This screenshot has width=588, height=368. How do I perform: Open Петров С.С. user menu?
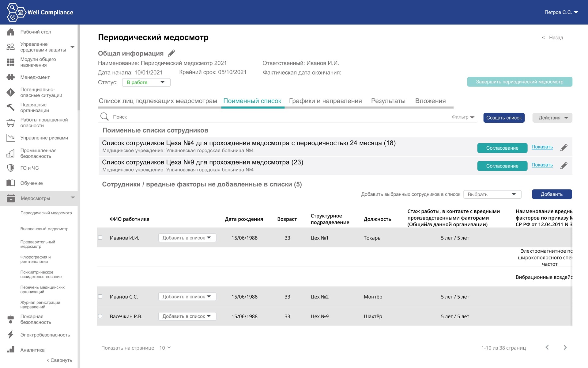561,12
